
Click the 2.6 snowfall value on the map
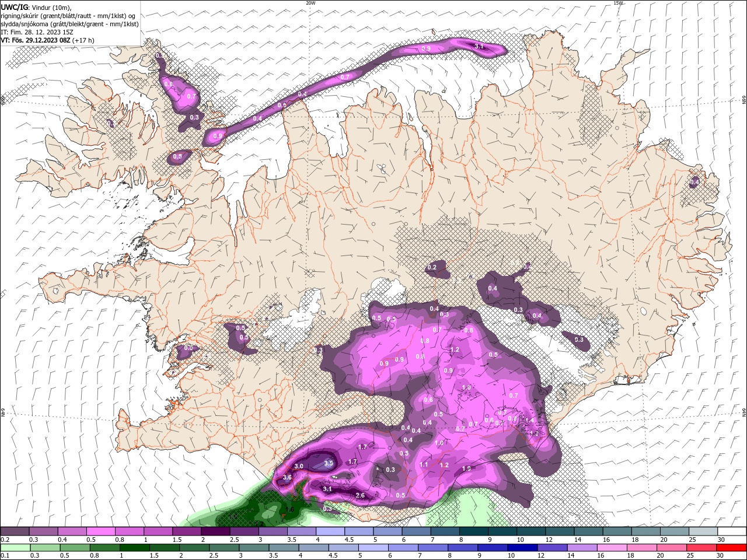pos(360,496)
